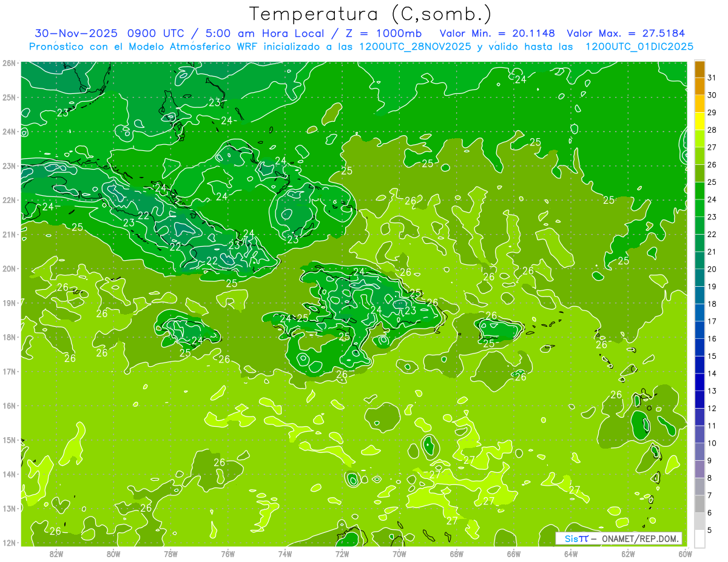Click the colorbar legend value 29

[x=712, y=113]
